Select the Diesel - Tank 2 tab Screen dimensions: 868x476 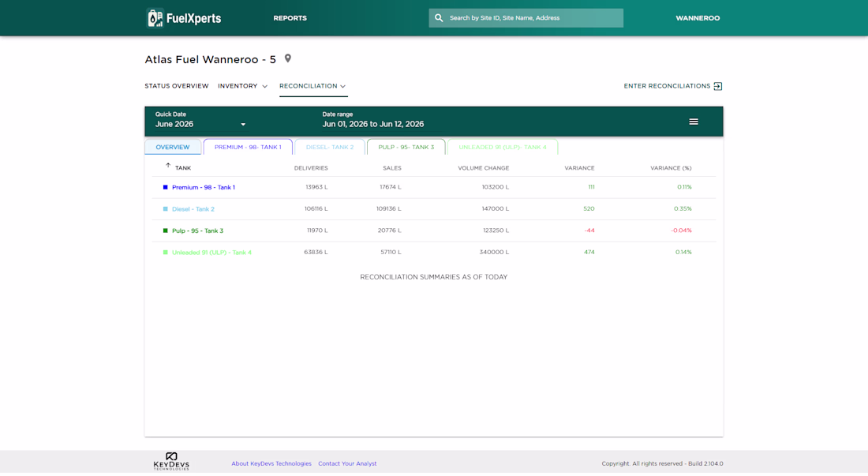point(330,147)
